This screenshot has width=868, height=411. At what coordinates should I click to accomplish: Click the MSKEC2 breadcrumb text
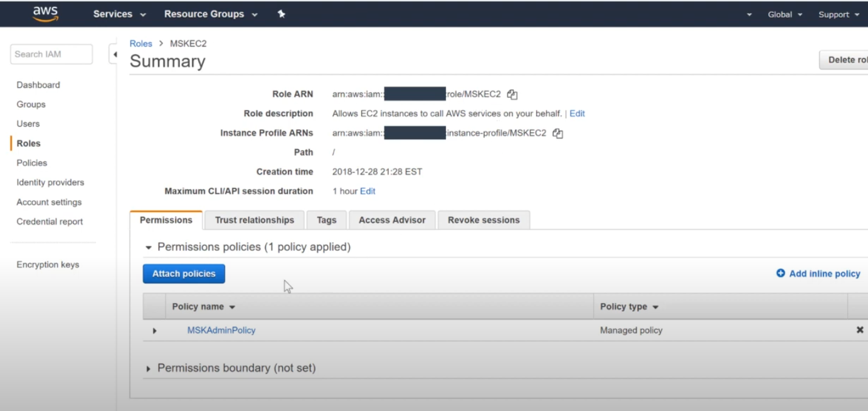188,43
